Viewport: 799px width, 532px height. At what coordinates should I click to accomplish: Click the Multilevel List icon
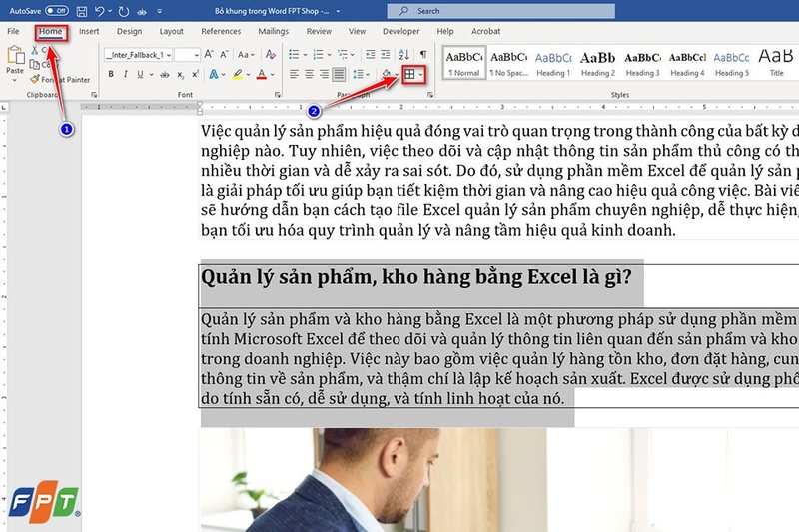343,55
